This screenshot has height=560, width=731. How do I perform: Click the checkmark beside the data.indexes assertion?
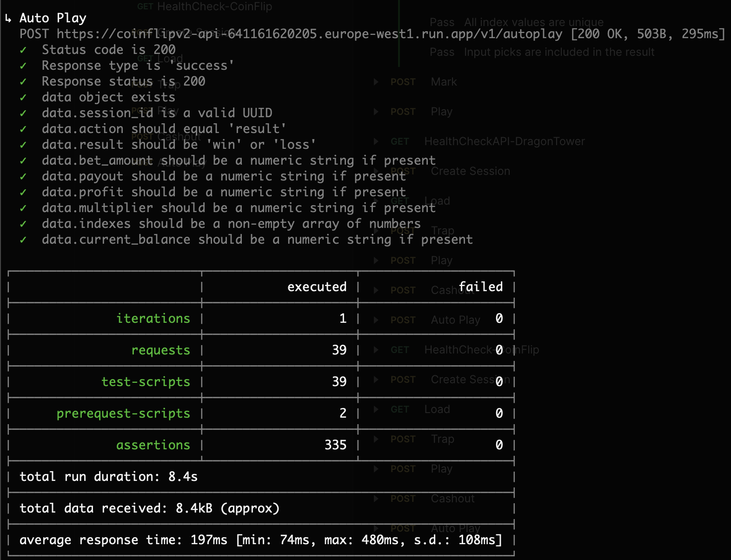point(23,224)
